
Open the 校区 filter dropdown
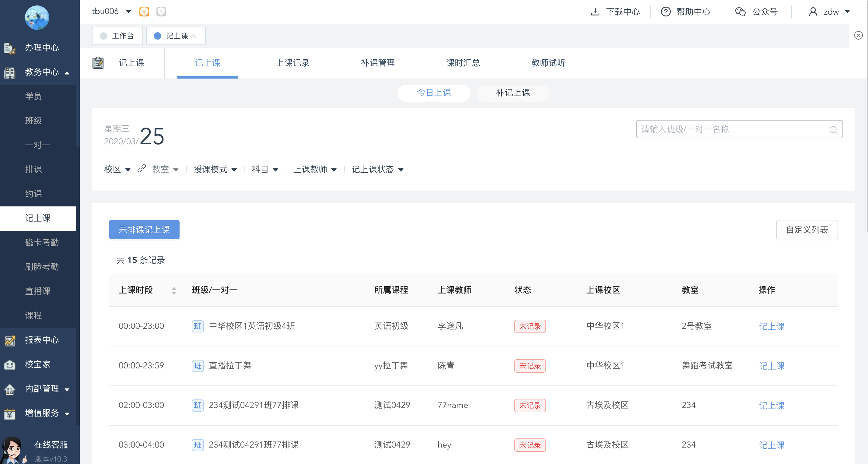tap(117, 169)
